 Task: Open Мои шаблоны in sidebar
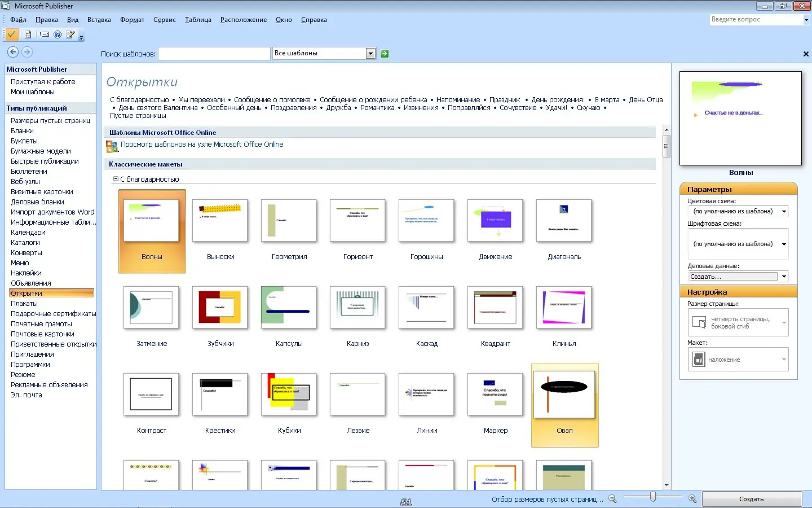(33, 92)
